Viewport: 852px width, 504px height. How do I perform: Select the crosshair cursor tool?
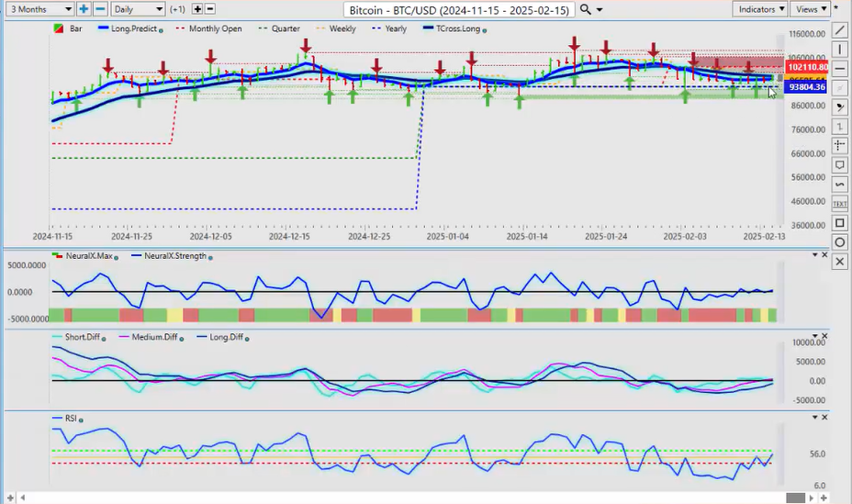[x=840, y=145]
